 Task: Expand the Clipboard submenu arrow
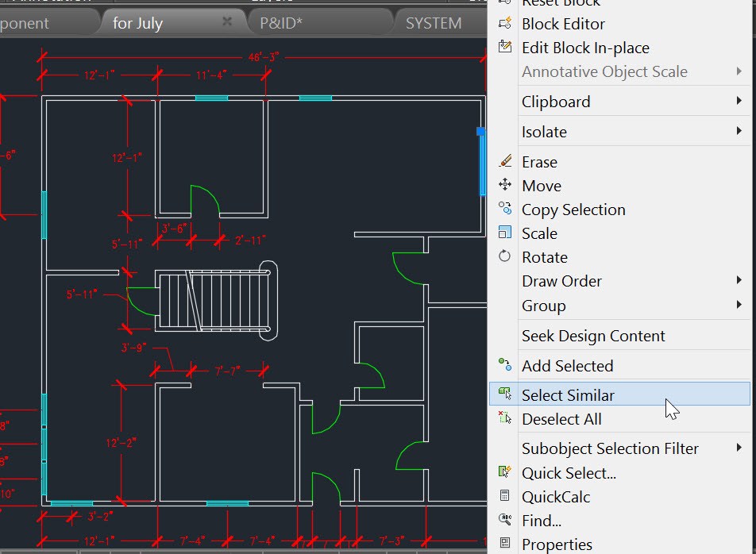[739, 102]
